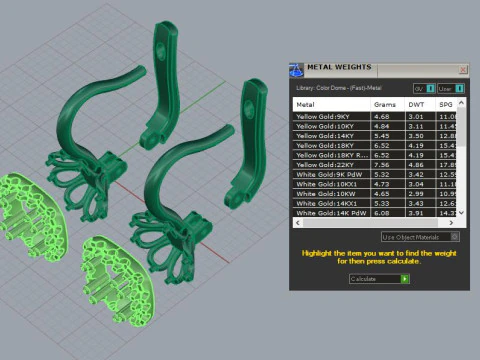Select the White Gold:10KW row

(375, 194)
